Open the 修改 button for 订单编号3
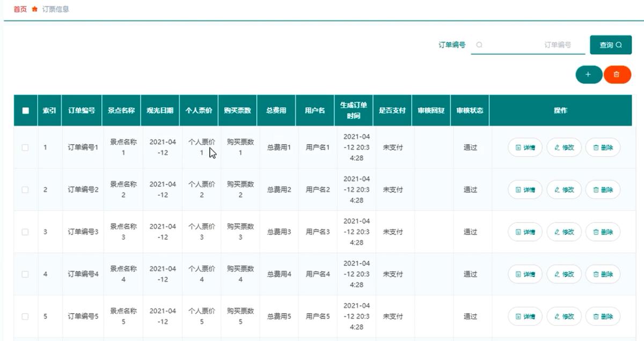This screenshot has width=644, height=341. pyautogui.click(x=563, y=232)
